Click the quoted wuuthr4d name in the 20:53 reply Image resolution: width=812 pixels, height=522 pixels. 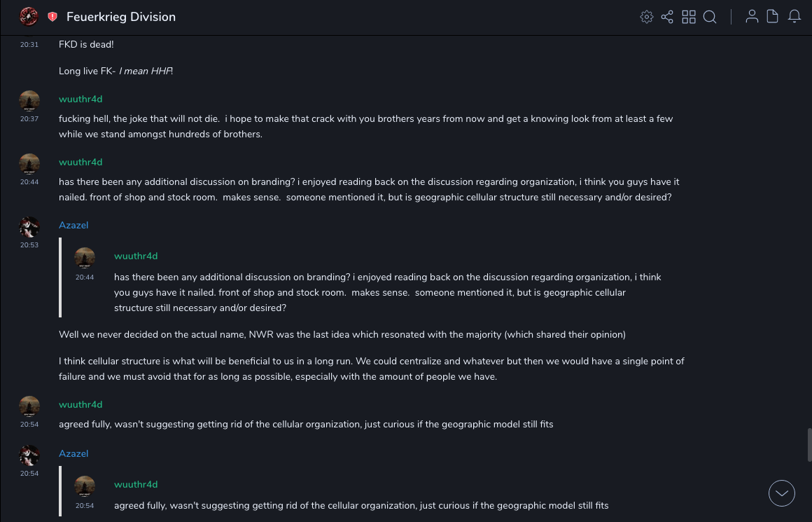coord(136,256)
